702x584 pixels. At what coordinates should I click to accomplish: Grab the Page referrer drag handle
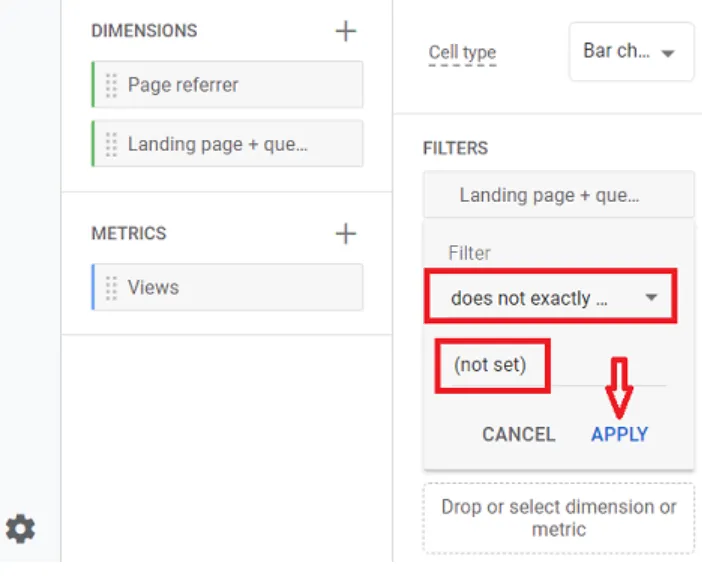coord(111,85)
